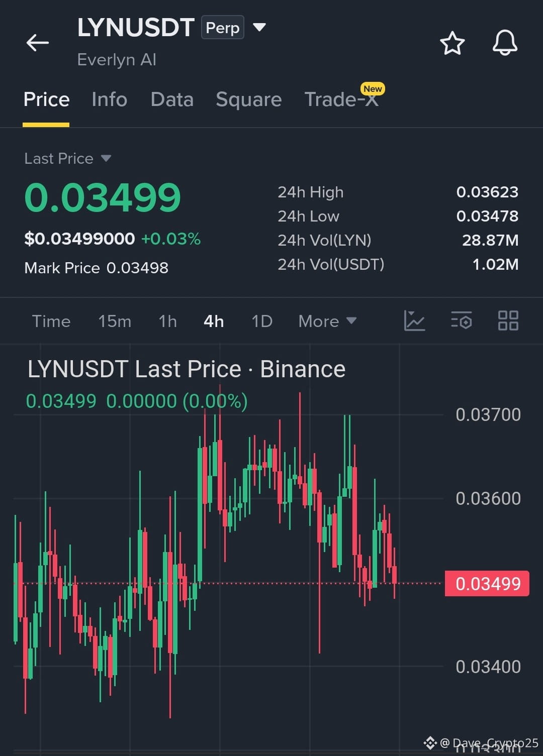This screenshot has height=756, width=543.
Task: Open price alert bell icon
Action: [x=505, y=43]
